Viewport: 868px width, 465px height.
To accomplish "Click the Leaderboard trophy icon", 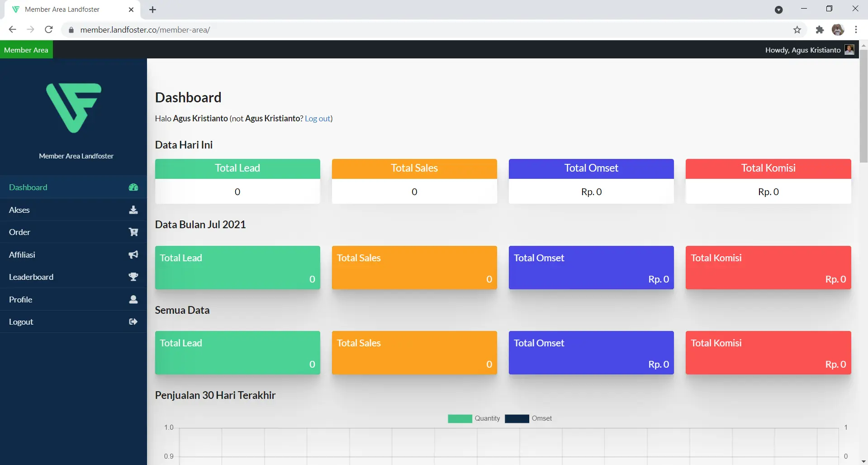I will click(133, 277).
